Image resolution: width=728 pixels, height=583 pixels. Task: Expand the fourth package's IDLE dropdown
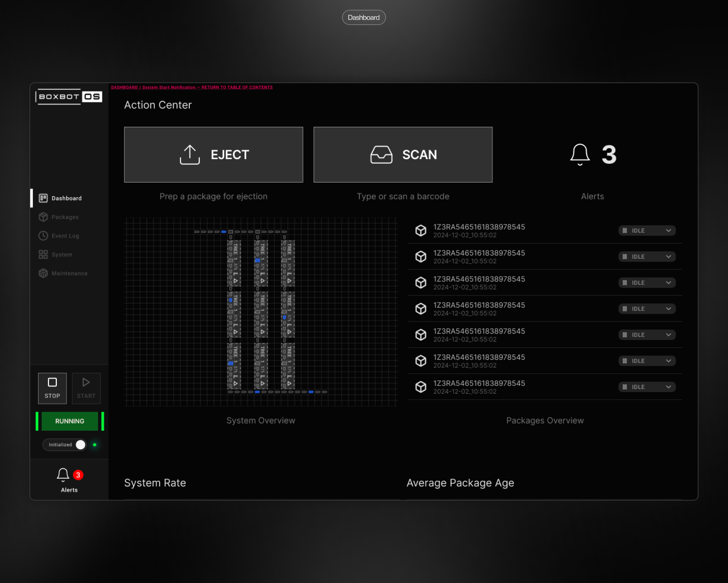(668, 309)
